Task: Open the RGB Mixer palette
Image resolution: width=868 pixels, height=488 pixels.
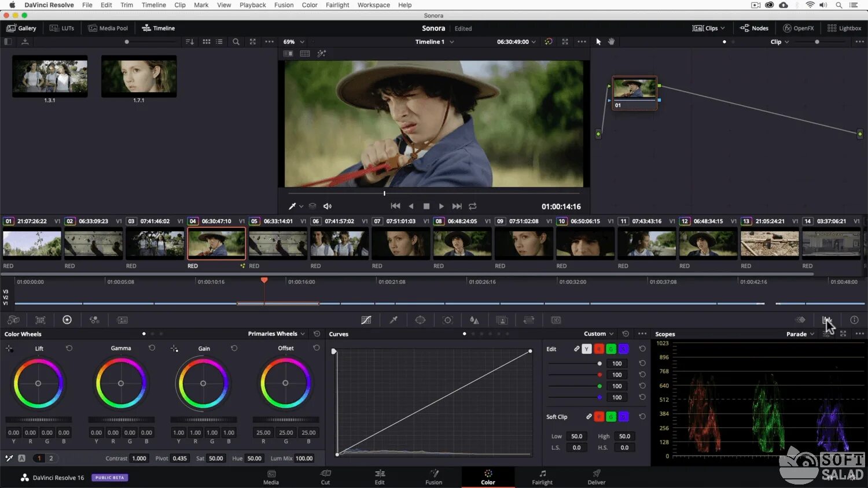Action: pos(94,320)
